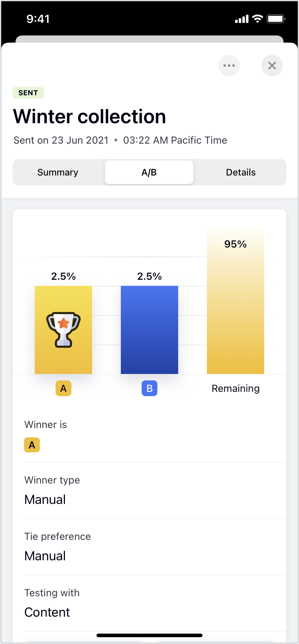
Task: Tap the A badge under Winner is
Action: [x=32, y=445]
